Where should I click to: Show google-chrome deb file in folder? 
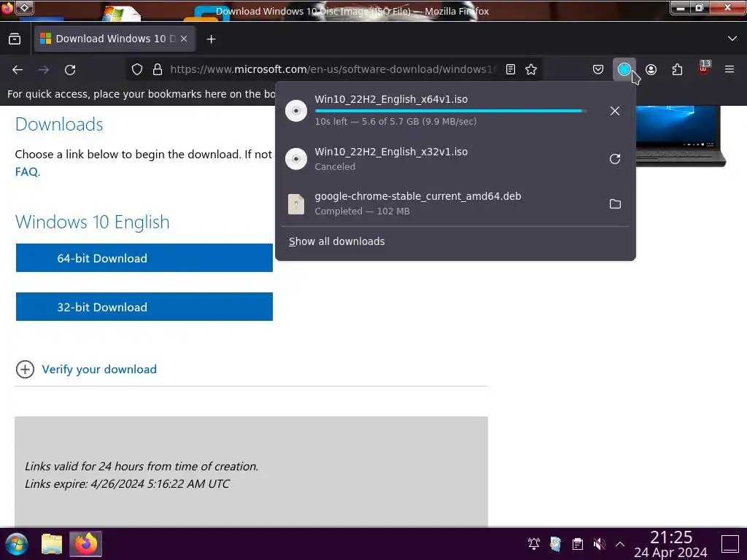(x=614, y=204)
